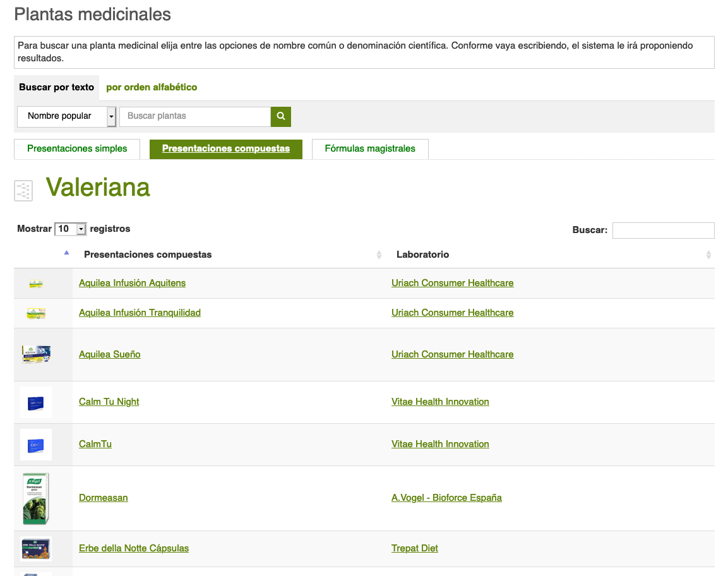Open the Nombre popular dropdown
Image resolution: width=728 pixels, height=576 pixels.
(66, 117)
